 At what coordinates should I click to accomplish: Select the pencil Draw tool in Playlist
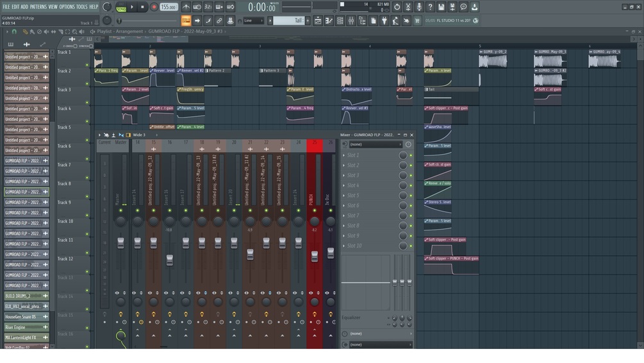25,31
